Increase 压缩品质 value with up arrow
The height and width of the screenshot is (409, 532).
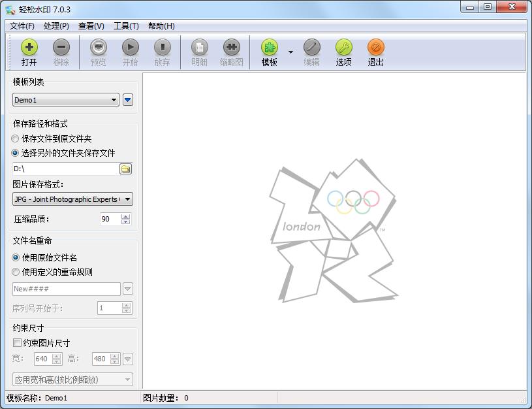click(125, 217)
